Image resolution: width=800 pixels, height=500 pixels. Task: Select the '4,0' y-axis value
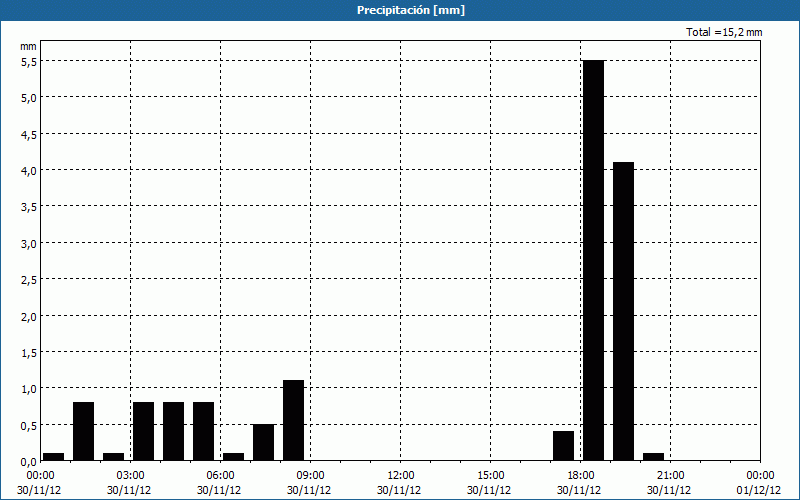tap(29, 170)
